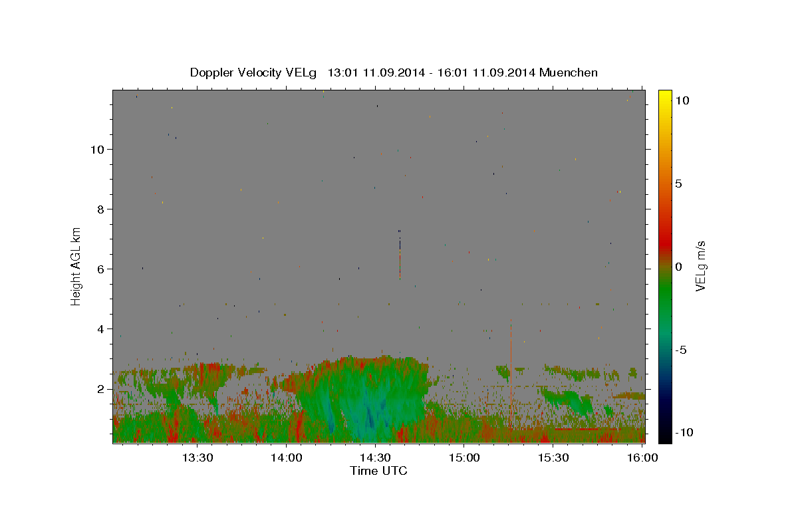Image resolution: width=798 pixels, height=532 pixels.
Task: Click the height axis label '10' on the left axis
Action: 98,150
